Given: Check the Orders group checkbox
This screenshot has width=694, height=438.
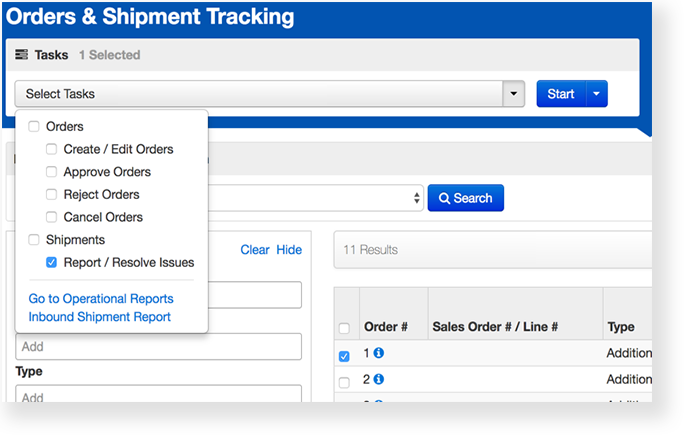Looking at the screenshot, I should pos(34,127).
